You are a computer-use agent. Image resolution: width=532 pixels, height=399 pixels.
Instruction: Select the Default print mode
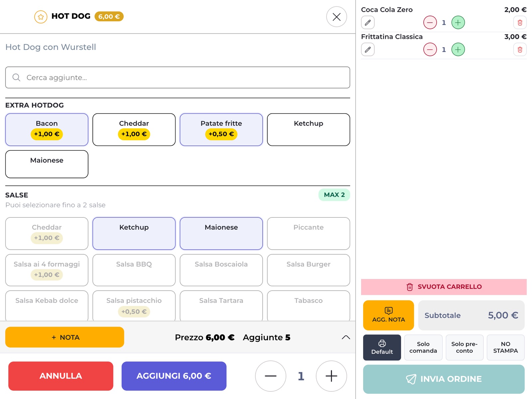coord(382,347)
